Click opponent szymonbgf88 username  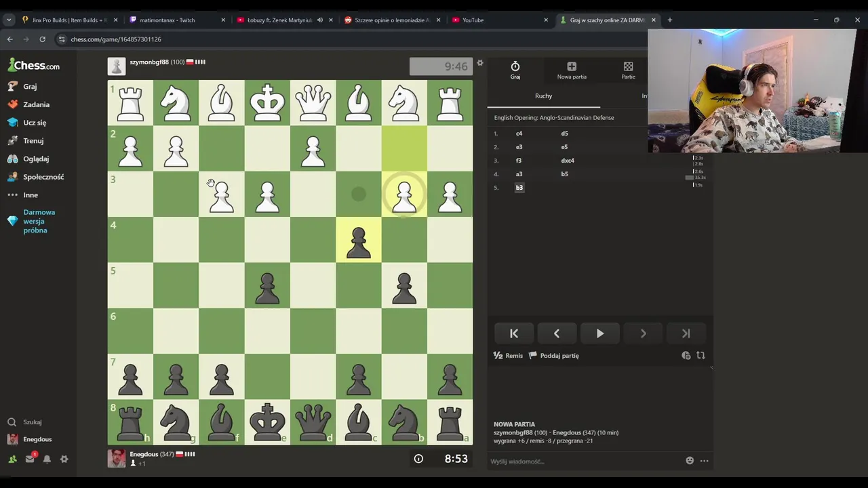149,62
